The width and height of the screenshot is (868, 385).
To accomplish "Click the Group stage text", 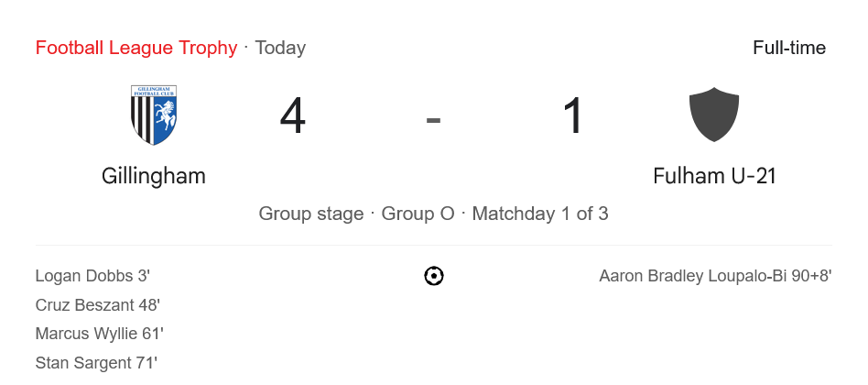I will pyautogui.click(x=311, y=214).
